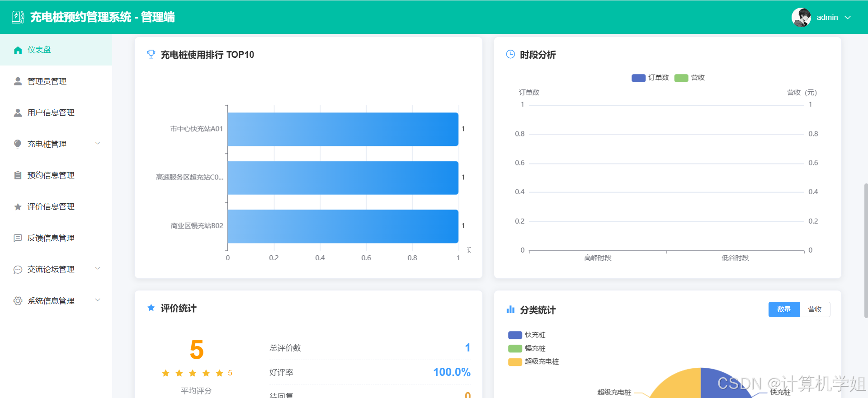
Task: Click the 高速服务区超充站 bar
Action: pos(343,178)
